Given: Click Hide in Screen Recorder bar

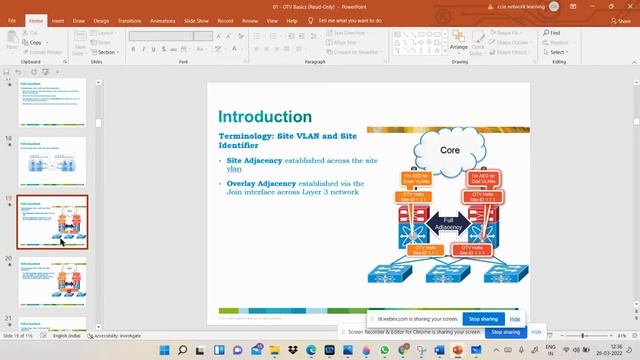Looking at the screenshot, I should pos(536,332).
